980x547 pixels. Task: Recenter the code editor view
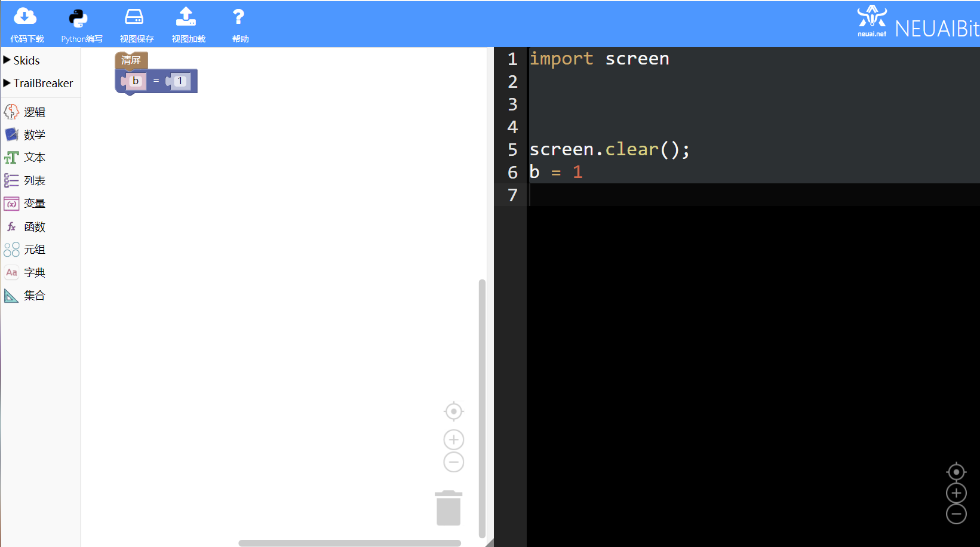[956, 472]
